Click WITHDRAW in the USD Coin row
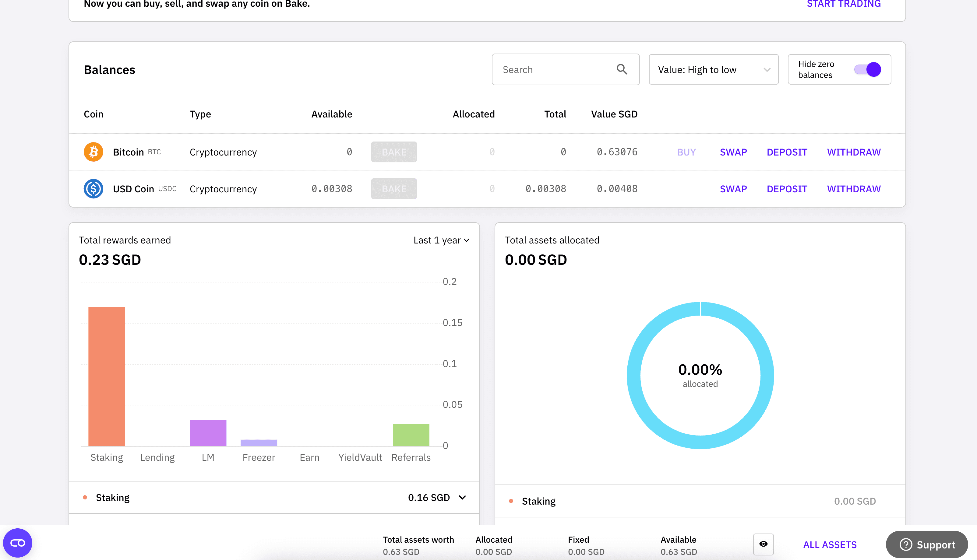This screenshot has width=977, height=560. coord(854,189)
